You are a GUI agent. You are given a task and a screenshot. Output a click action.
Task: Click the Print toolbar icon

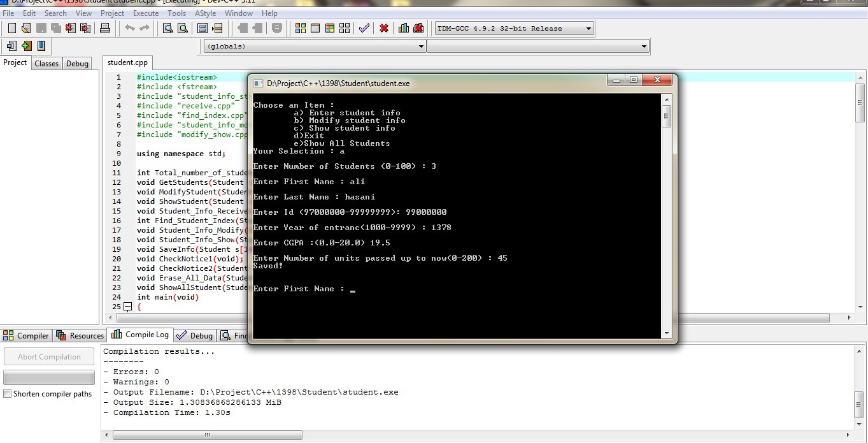click(x=105, y=28)
